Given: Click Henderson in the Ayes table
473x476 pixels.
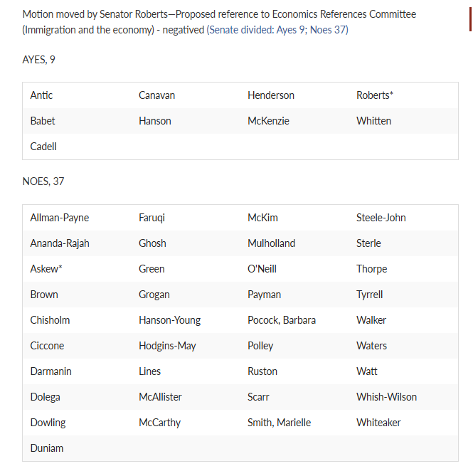Looking at the screenshot, I should click(271, 95).
